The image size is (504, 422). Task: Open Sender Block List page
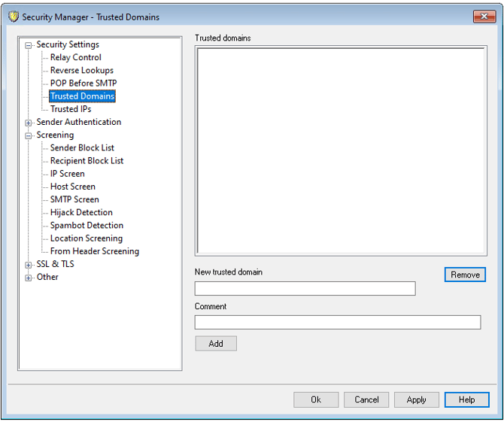click(x=82, y=147)
